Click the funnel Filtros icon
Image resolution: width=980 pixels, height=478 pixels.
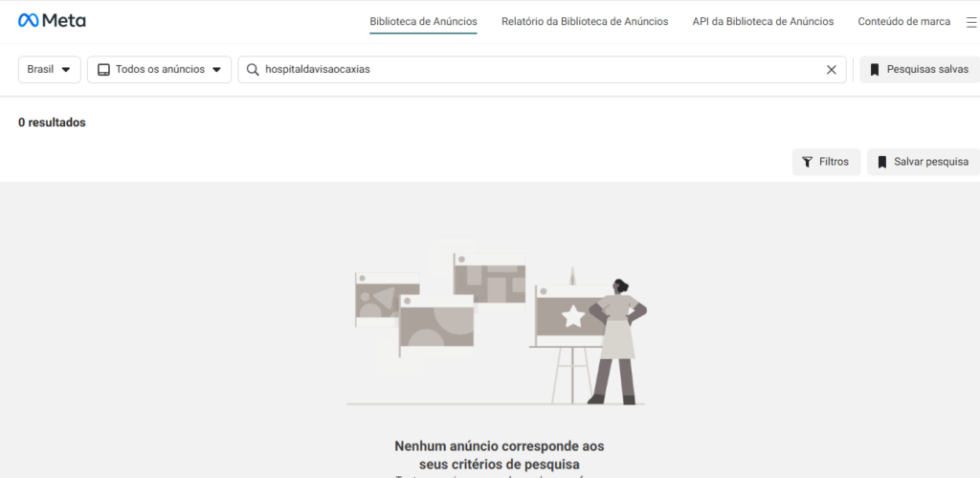808,162
